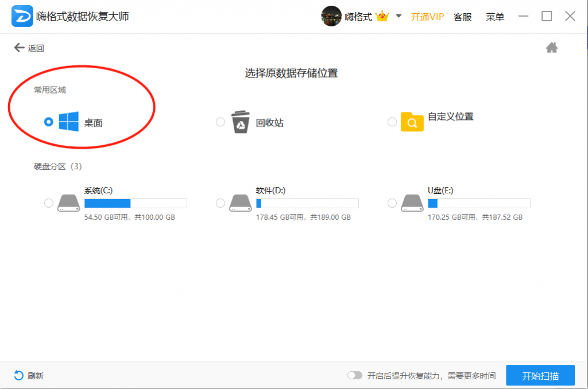Screen dimensions: 588x389
Task: Open the user avatar picture
Action: click(331, 16)
